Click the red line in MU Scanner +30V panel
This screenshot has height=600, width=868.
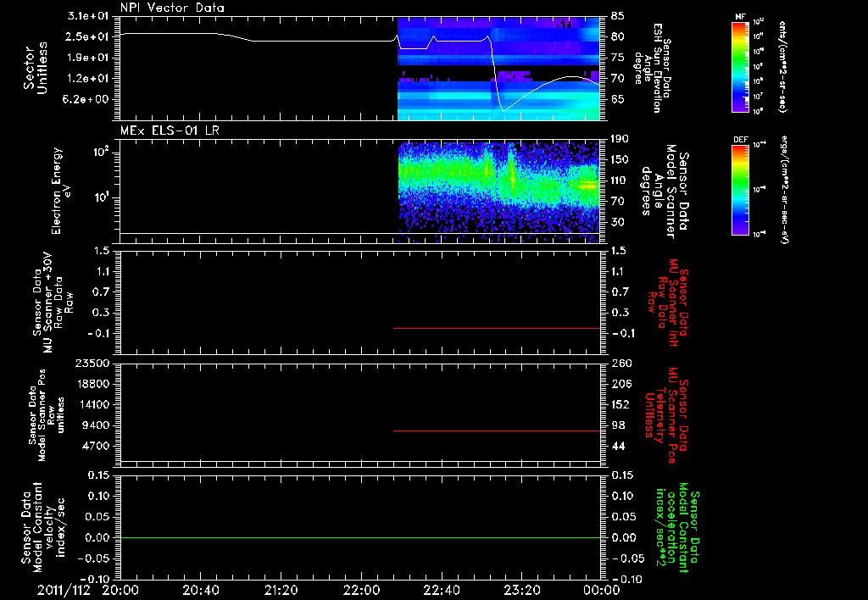(497, 328)
